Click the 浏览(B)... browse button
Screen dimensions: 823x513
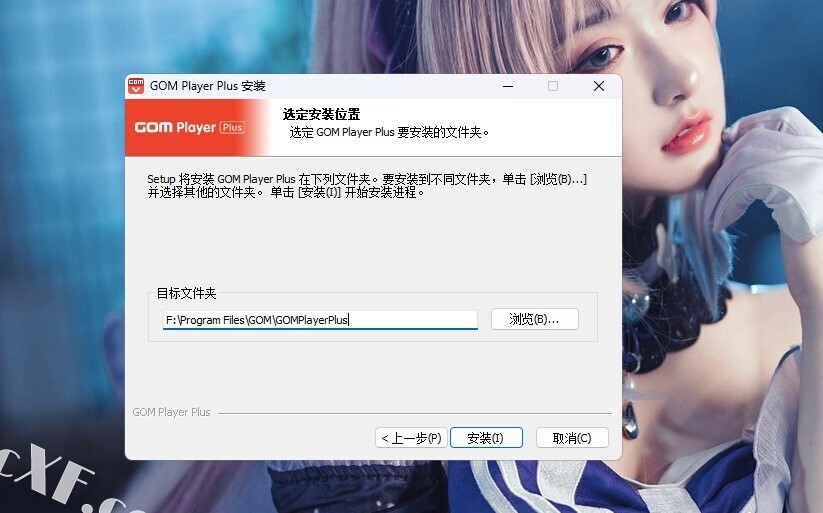[x=534, y=319]
